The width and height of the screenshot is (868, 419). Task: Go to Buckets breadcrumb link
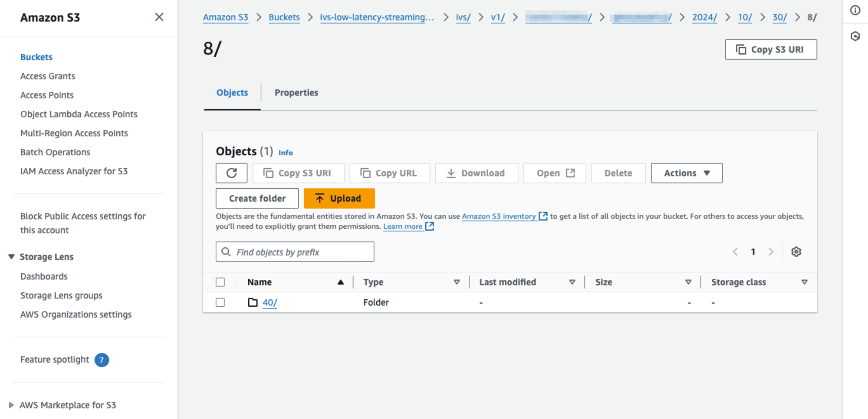[284, 17]
